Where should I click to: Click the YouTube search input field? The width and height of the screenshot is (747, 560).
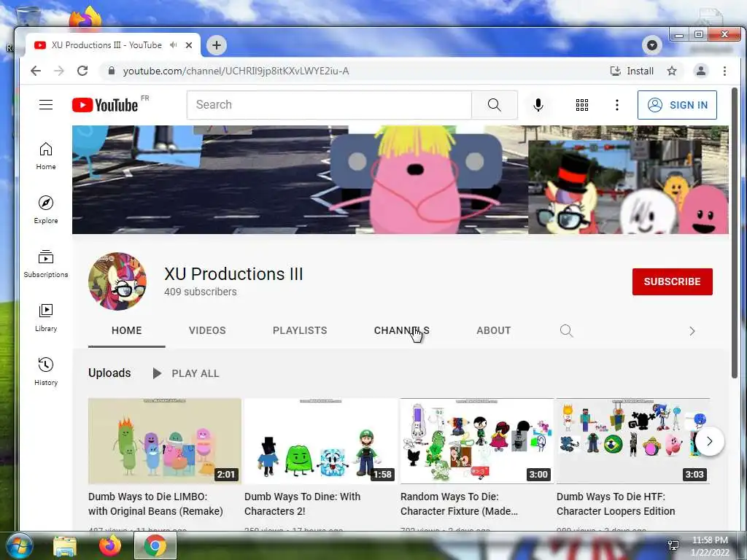[329, 105]
